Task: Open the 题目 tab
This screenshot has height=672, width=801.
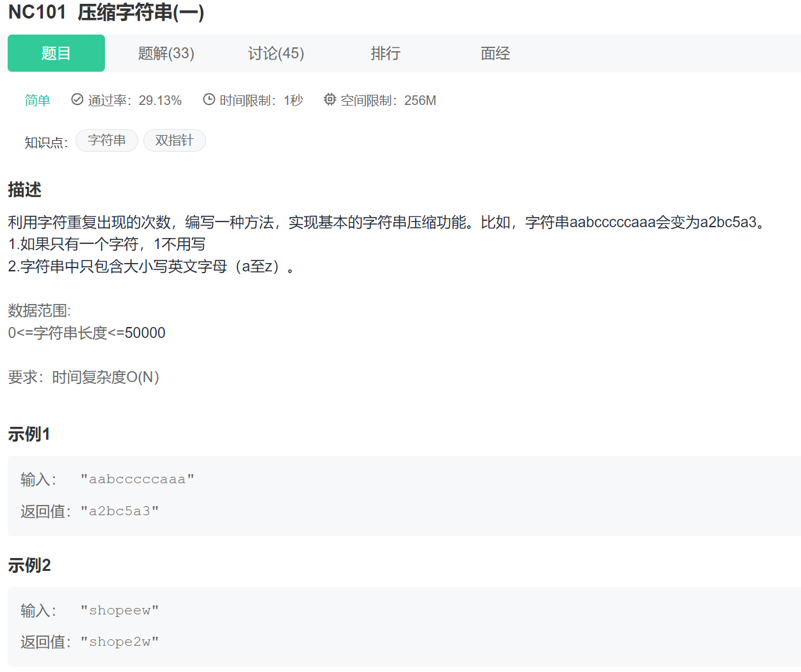Action: pyautogui.click(x=56, y=53)
